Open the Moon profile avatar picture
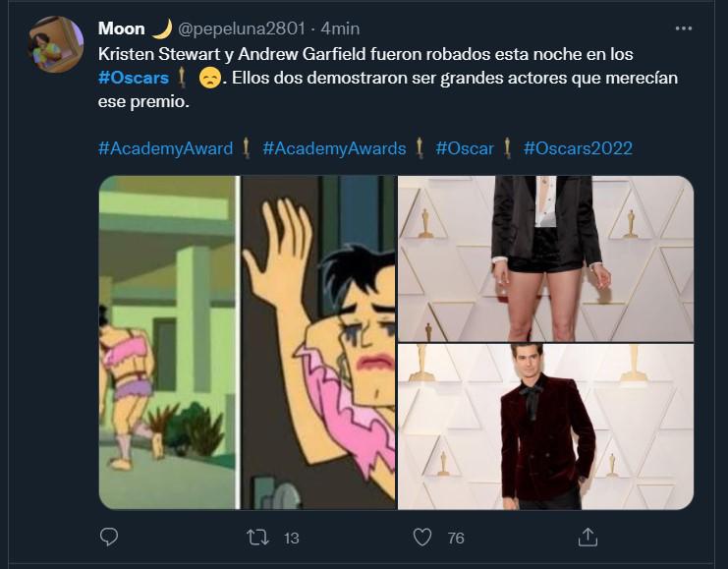728x569 pixels. click(57, 44)
